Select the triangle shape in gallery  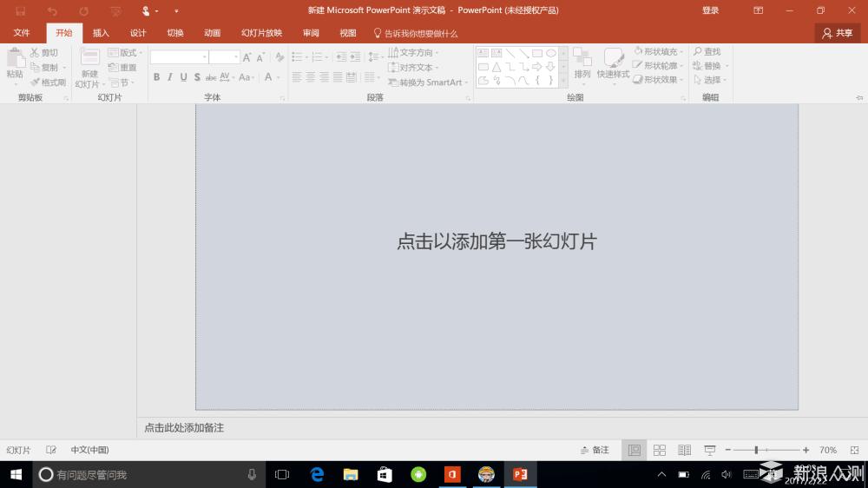[x=496, y=67]
